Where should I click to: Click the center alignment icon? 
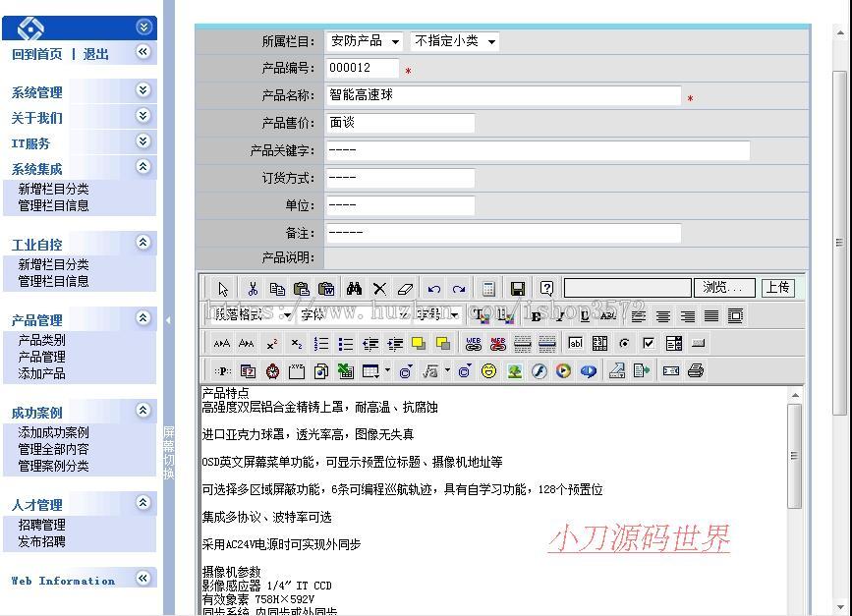pos(663,315)
